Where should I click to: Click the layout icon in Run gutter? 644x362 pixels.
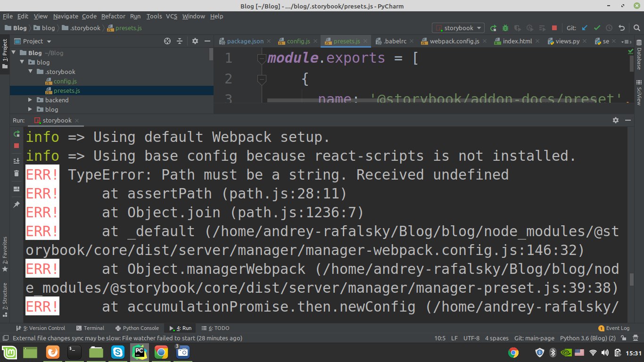(17, 189)
